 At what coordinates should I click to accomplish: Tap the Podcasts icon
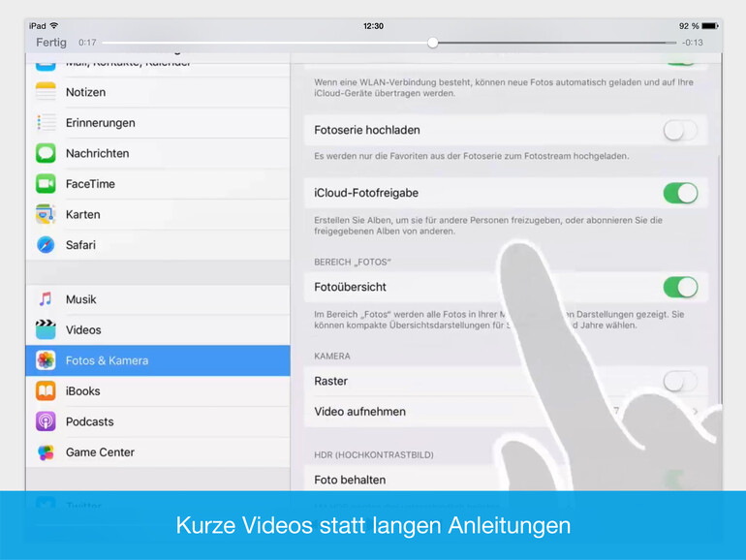pos(46,421)
